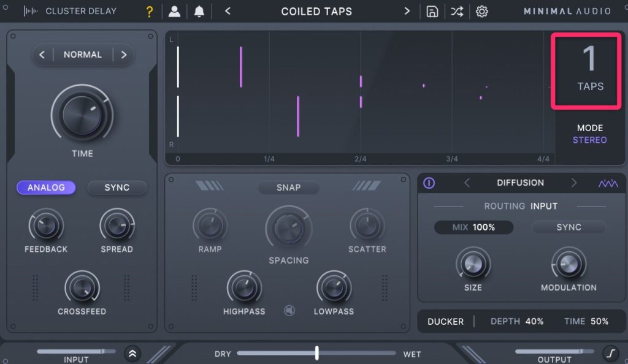
Task: Select the next effect after Diffusion
Action: click(x=574, y=183)
